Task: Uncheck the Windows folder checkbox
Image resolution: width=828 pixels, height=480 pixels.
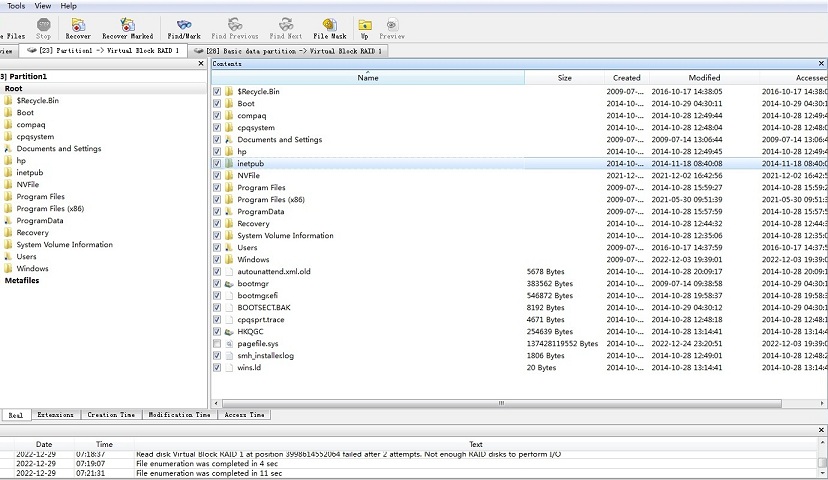Action: tap(217, 260)
